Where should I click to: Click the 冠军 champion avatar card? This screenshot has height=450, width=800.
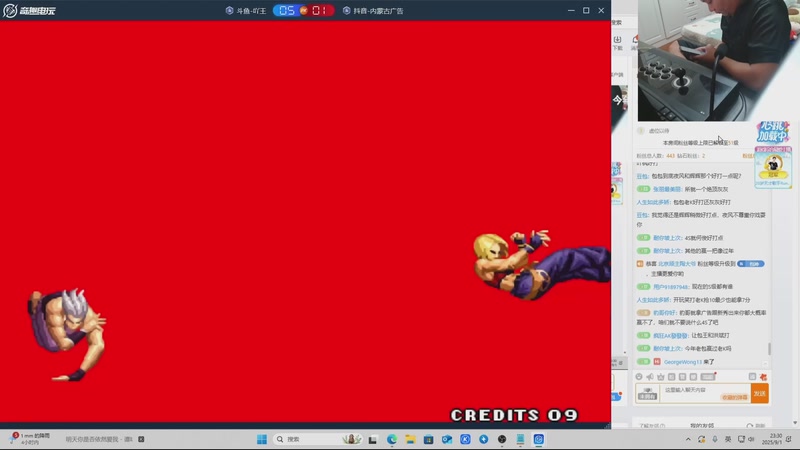(x=773, y=168)
